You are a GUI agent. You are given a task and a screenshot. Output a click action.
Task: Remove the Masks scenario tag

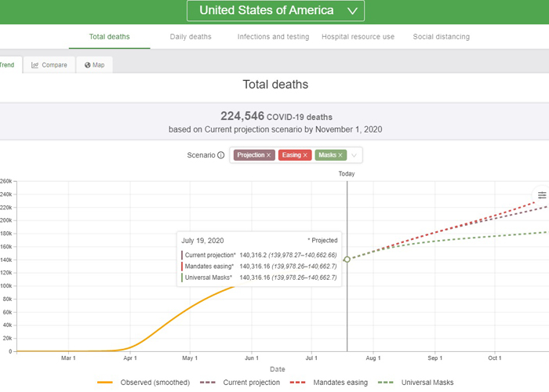coord(340,155)
